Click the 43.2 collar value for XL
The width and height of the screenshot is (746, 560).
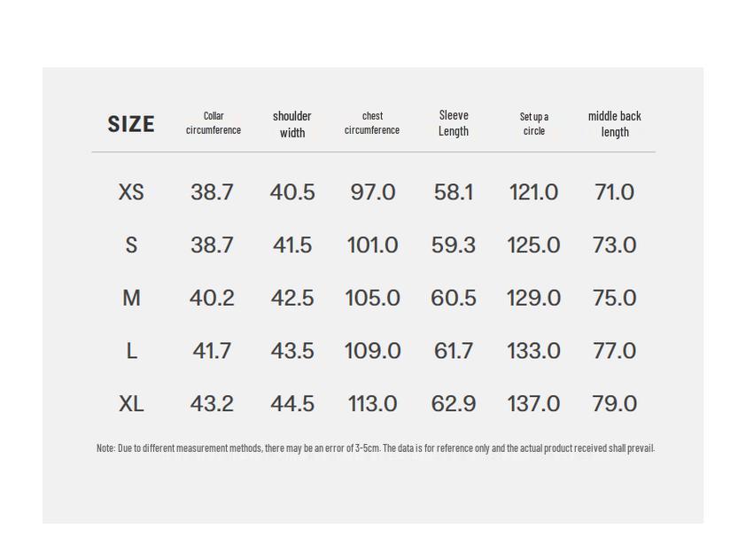[x=213, y=404]
